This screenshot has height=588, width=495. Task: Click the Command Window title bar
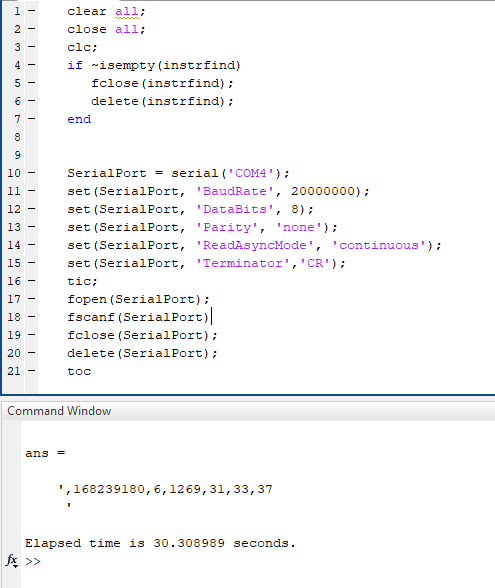248,411
